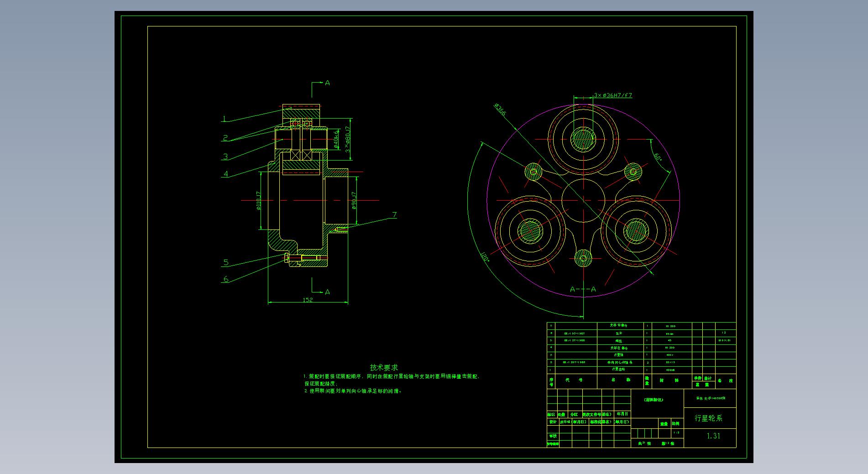868x474 pixels.
Task: Click the ø110J7 bore dimension
Action: click(x=258, y=201)
